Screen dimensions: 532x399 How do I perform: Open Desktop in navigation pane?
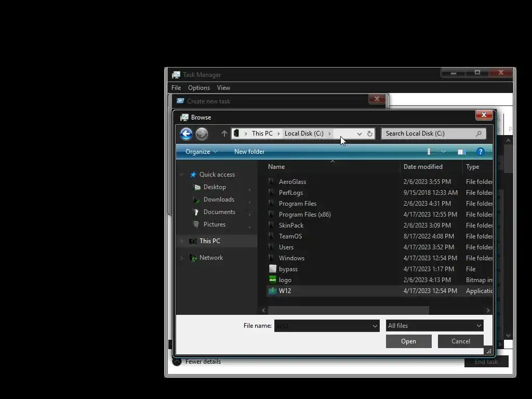pos(215,187)
